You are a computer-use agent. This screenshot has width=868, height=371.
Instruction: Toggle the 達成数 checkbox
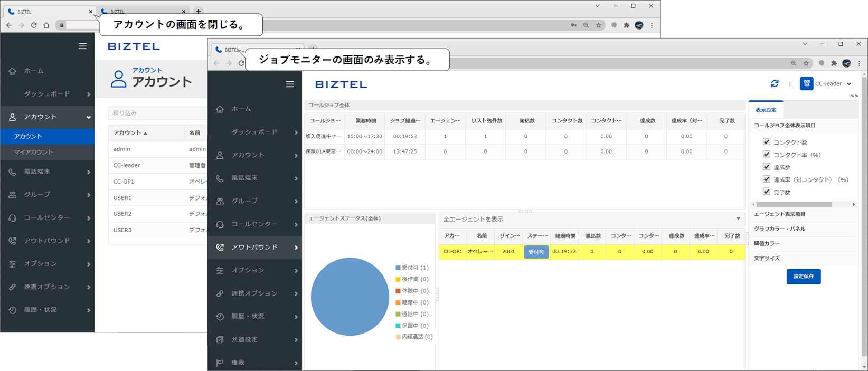pyautogui.click(x=767, y=167)
